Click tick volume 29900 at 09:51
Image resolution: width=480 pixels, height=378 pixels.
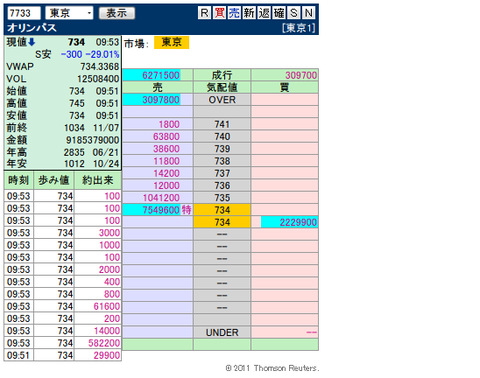tap(107, 355)
